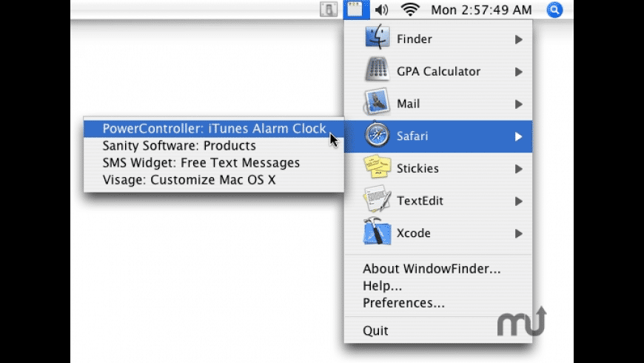This screenshot has width=644, height=363.
Task: Expand the Finder submenu arrow
Action: tap(519, 39)
